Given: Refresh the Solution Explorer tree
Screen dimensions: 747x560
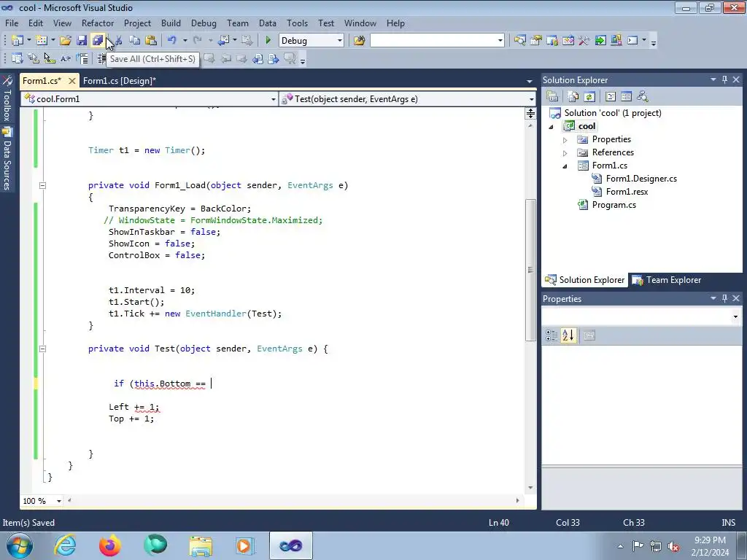Looking at the screenshot, I should coord(589,97).
